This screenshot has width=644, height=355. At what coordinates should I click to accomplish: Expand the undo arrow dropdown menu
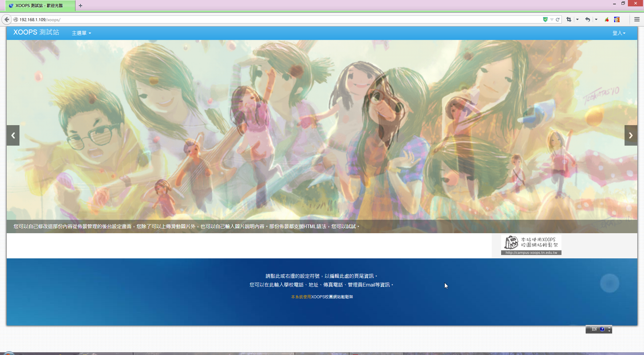pyautogui.click(x=596, y=19)
